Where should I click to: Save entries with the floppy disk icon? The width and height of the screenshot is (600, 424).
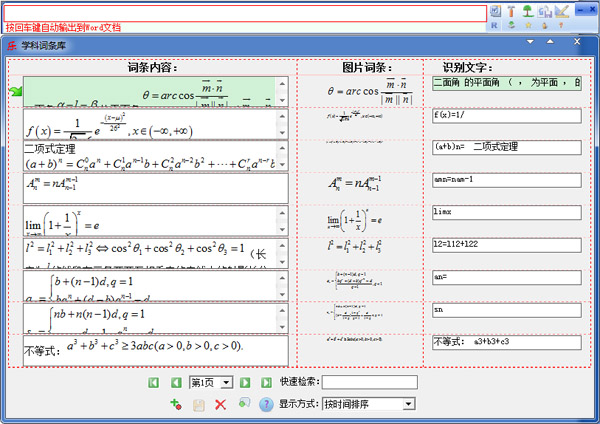pos(198,405)
